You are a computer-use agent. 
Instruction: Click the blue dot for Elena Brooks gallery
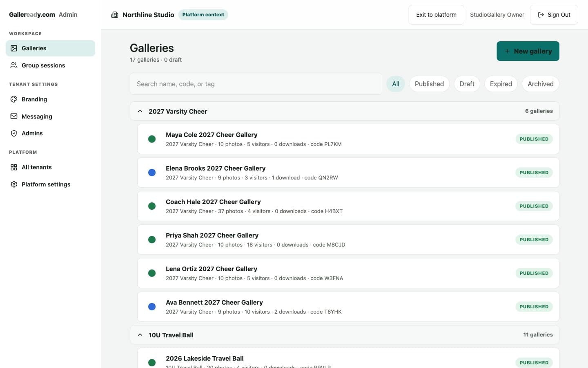tap(152, 173)
